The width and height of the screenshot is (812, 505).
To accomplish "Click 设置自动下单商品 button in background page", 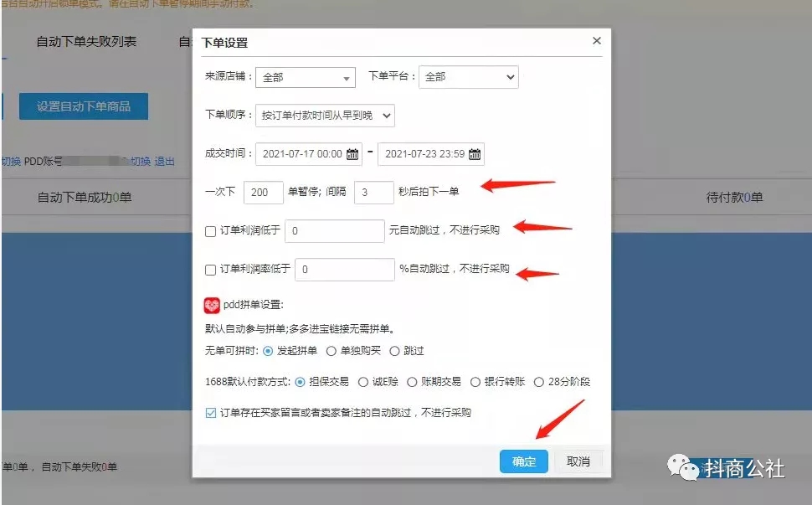I will pyautogui.click(x=84, y=106).
